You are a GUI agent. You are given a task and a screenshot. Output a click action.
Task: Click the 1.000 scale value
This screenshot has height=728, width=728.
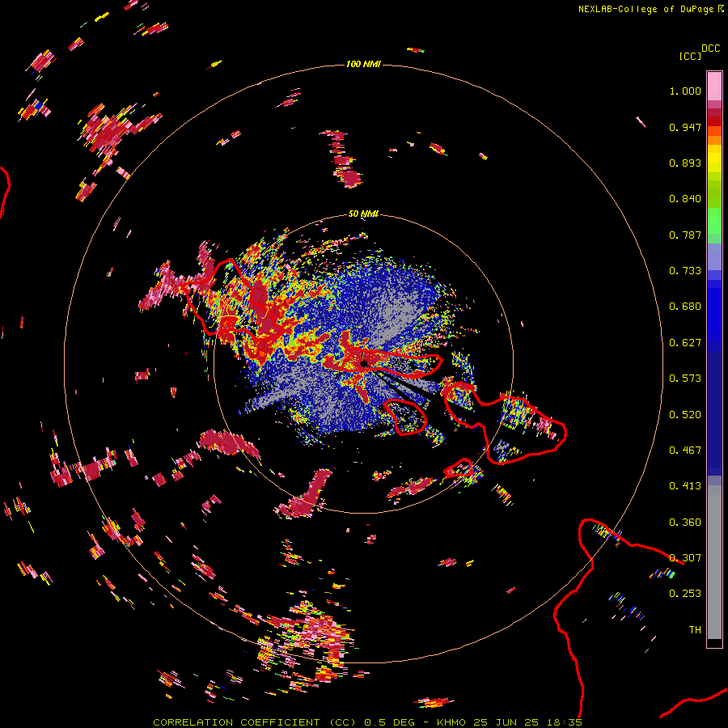(685, 91)
